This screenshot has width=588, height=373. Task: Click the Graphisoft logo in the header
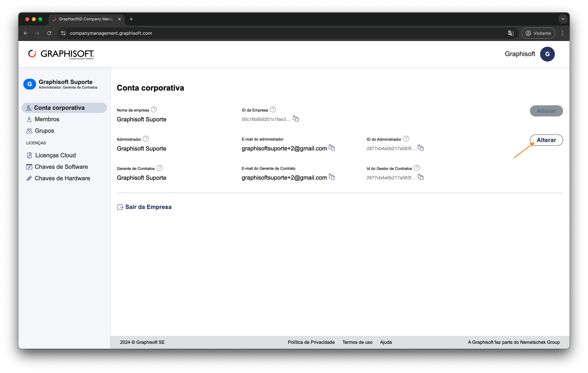coord(61,54)
